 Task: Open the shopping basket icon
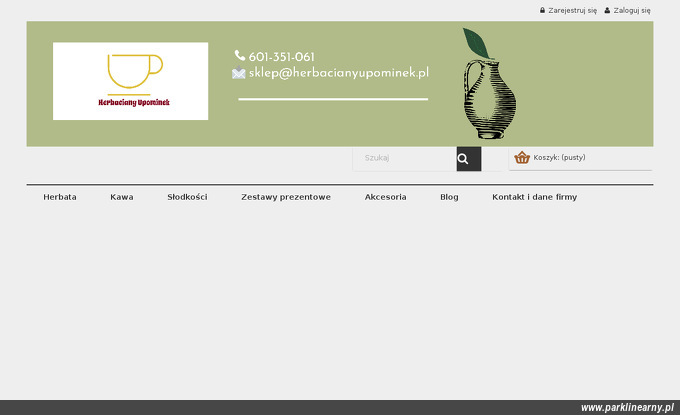point(522,157)
